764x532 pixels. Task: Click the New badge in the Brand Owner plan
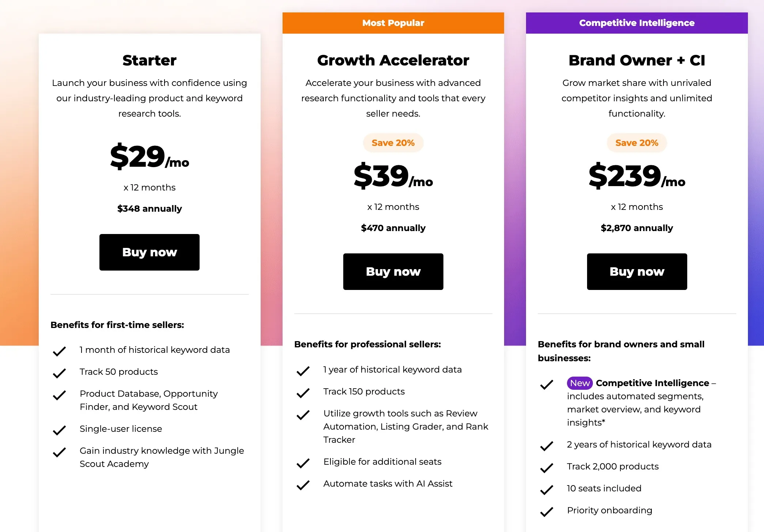click(x=579, y=383)
